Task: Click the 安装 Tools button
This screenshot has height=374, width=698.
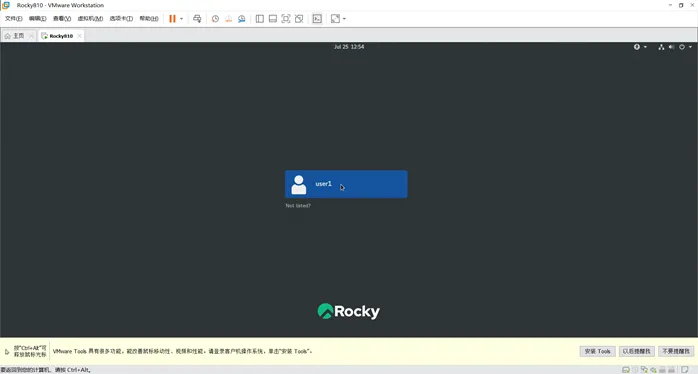Action: pyautogui.click(x=597, y=351)
